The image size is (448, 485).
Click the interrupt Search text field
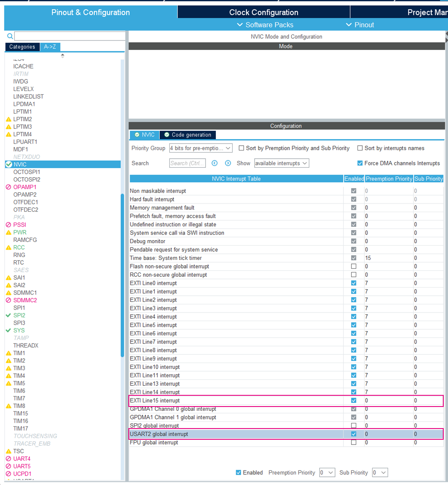[187, 163]
